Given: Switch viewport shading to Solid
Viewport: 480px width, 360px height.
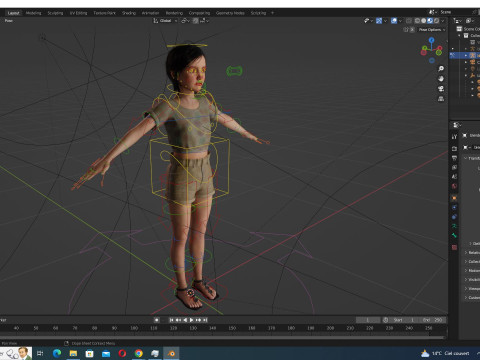Looking at the screenshot, I should pyautogui.click(x=424, y=21).
